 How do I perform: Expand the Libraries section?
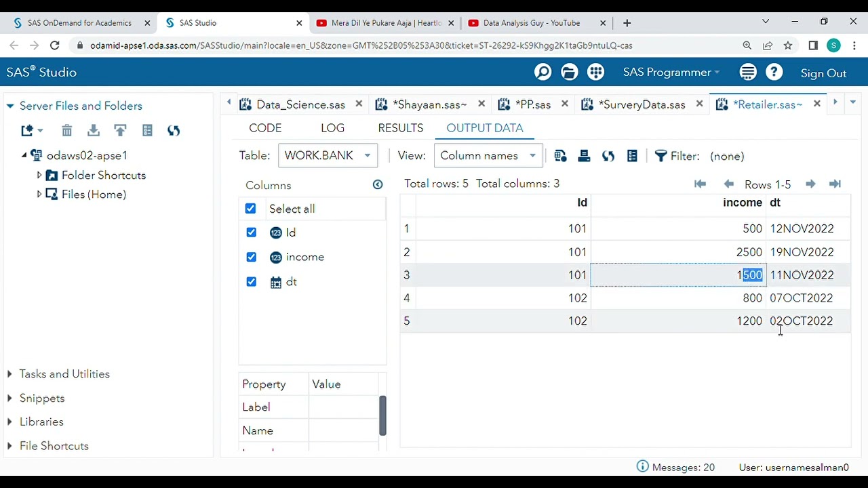9,422
